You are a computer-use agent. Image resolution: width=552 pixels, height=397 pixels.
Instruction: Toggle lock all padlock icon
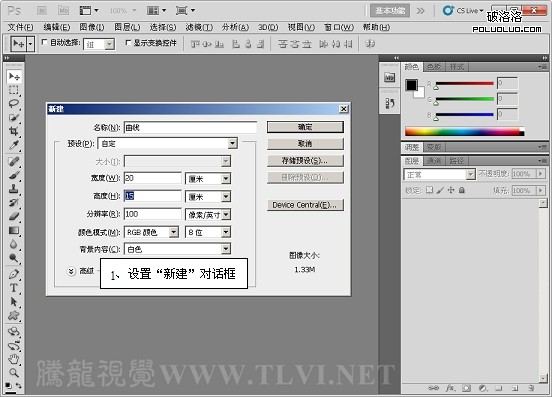(x=462, y=190)
